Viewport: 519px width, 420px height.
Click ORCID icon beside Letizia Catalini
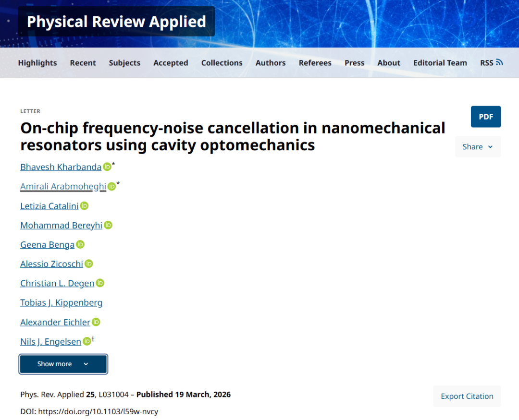(x=84, y=206)
